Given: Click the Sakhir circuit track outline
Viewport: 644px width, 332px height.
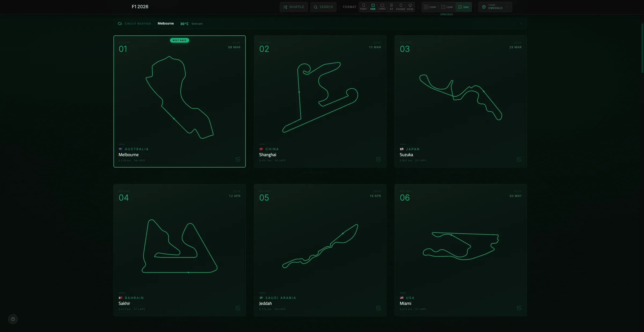Looking at the screenshot, I should pyautogui.click(x=180, y=246).
